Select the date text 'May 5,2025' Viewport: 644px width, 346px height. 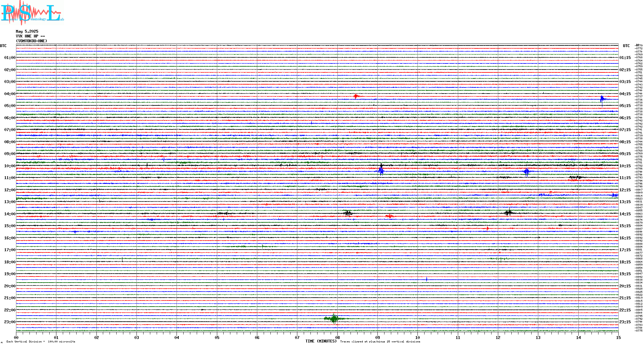(27, 31)
